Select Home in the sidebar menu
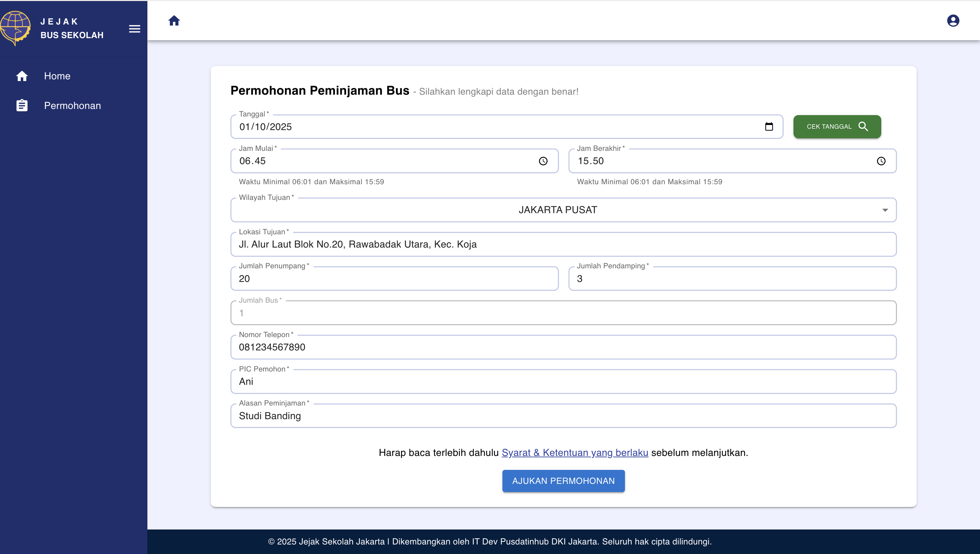Viewport: 980px width, 554px height. click(57, 76)
